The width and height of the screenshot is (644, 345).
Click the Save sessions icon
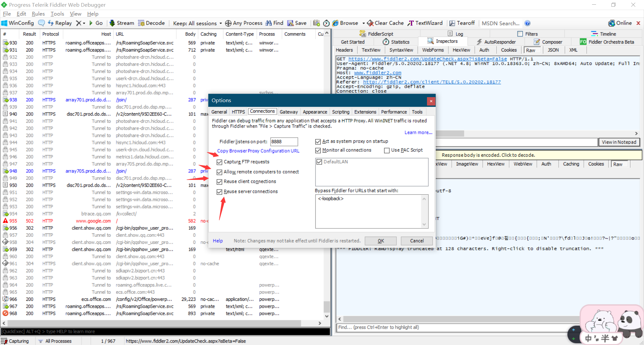coord(290,23)
